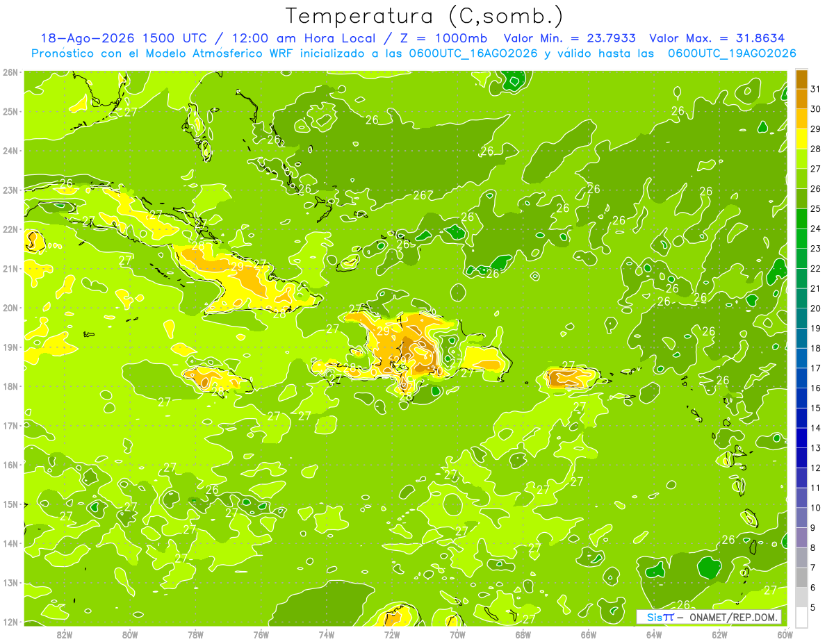Screen dimensions: 834x644
Task: Click legend value 21 on color scale
Action: (816, 288)
